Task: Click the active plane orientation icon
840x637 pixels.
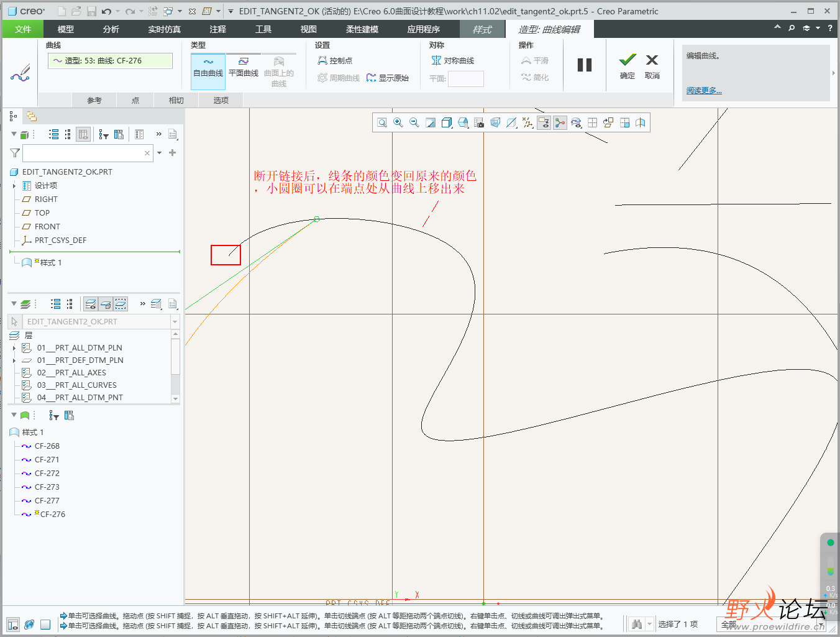Action: tap(608, 122)
